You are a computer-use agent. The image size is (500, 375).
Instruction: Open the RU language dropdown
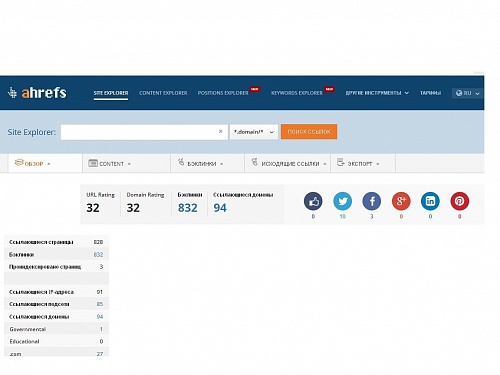468,93
